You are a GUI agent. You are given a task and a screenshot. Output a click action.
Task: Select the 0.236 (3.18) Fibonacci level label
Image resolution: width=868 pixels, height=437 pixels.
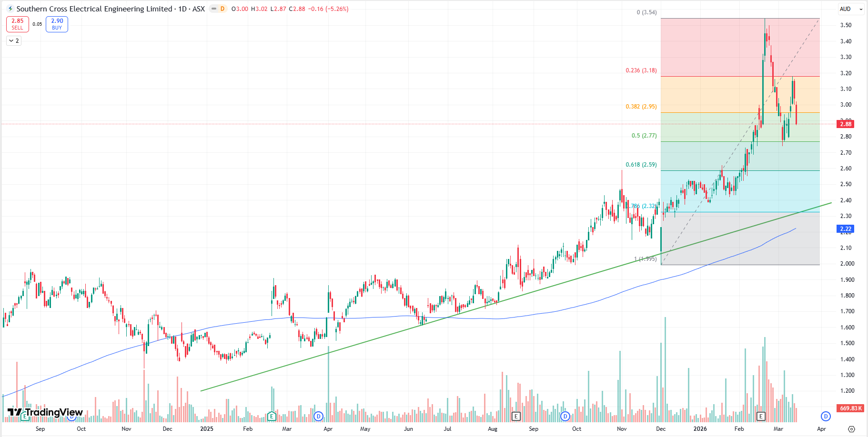coord(641,70)
